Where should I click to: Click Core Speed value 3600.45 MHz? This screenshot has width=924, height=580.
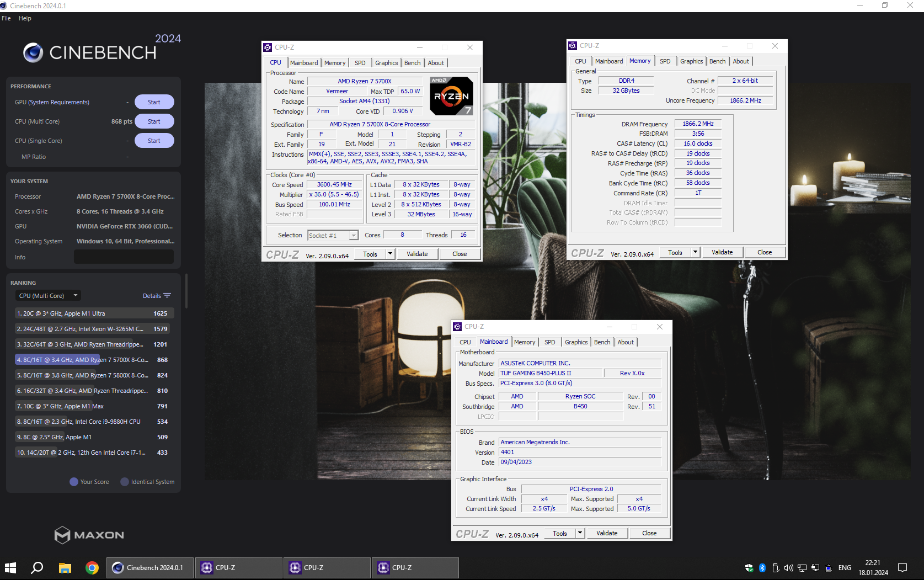coord(334,184)
